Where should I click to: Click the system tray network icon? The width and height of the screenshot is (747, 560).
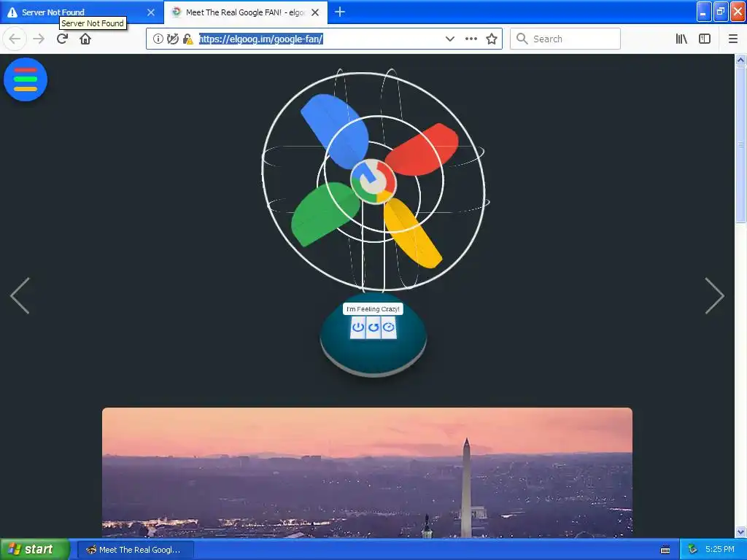[692, 549]
